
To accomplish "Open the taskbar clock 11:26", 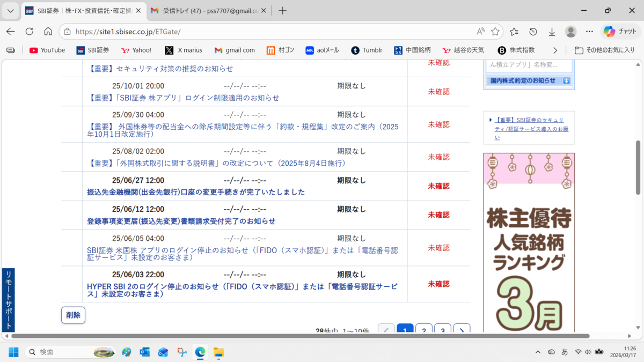I will [623, 352].
